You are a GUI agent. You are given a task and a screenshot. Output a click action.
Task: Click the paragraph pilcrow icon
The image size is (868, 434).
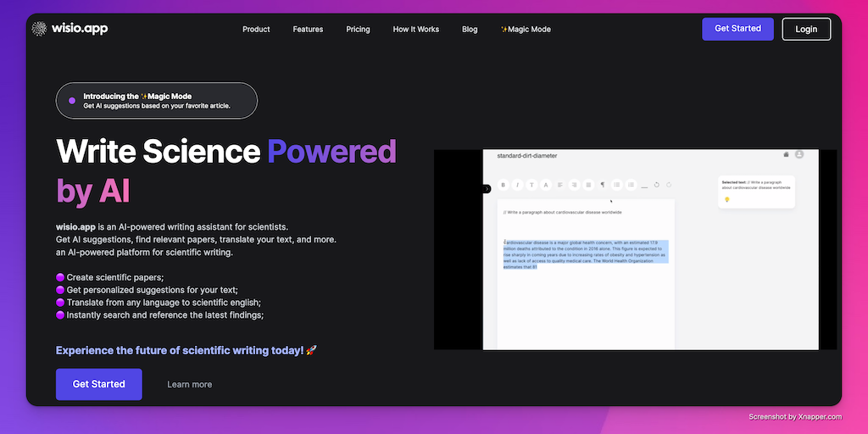coord(603,185)
